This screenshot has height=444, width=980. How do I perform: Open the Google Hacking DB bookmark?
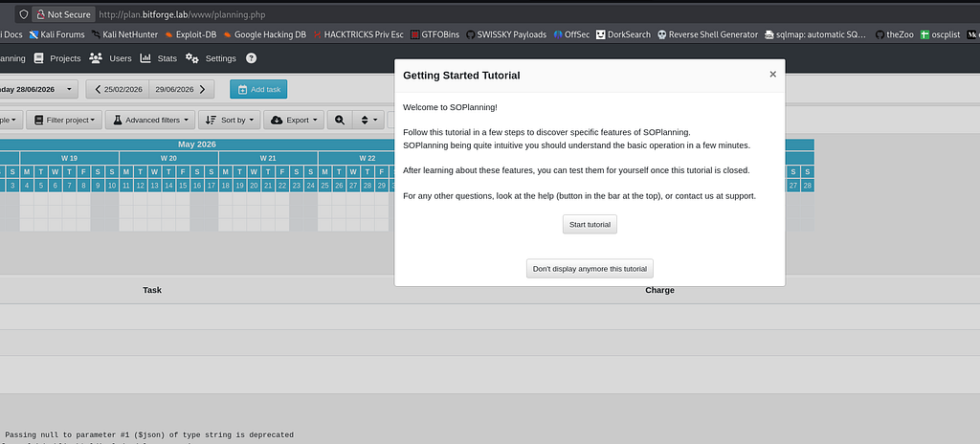(264, 35)
